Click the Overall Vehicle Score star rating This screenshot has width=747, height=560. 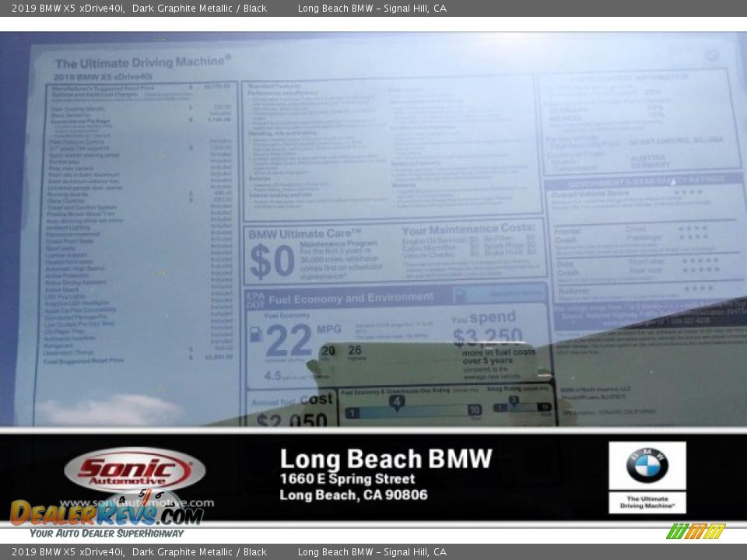687,192
